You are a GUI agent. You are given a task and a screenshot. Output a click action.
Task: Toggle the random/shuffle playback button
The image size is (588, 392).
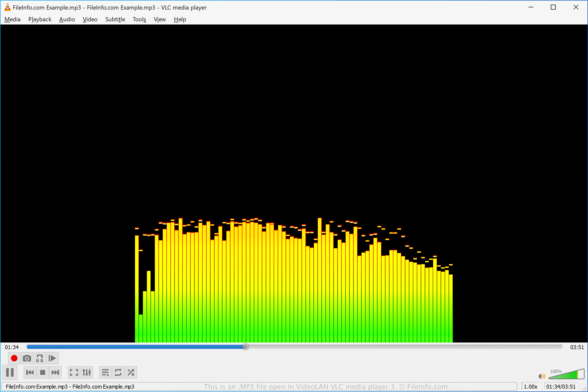[x=131, y=372]
